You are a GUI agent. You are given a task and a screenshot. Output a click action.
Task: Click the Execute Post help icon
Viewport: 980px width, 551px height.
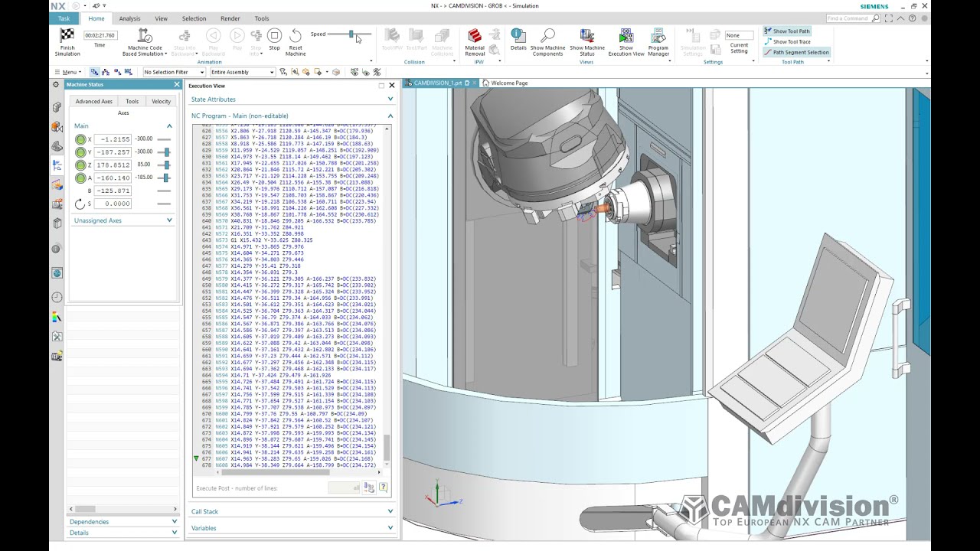pyautogui.click(x=383, y=487)
